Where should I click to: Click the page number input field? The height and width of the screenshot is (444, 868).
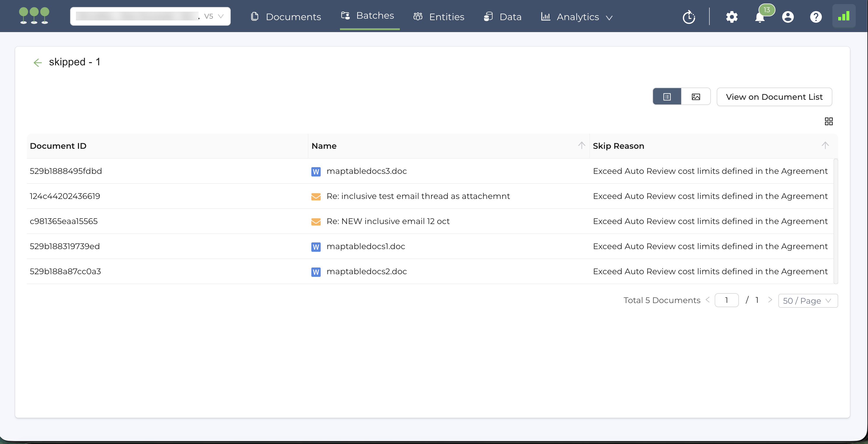pyautogui.click(x=726, y=300)
